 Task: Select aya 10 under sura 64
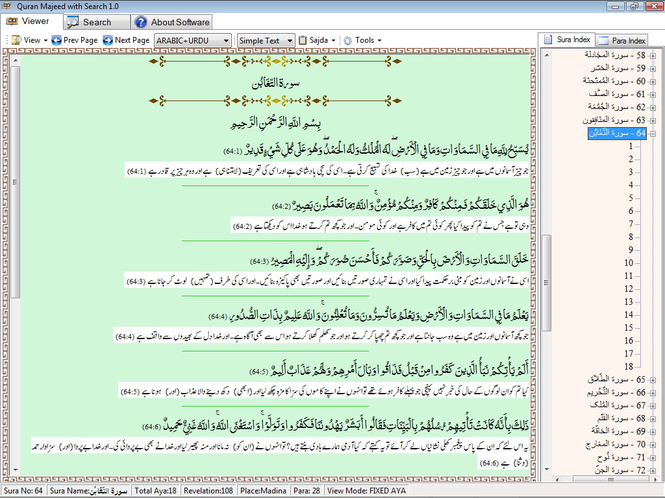(x=629, y=263)
